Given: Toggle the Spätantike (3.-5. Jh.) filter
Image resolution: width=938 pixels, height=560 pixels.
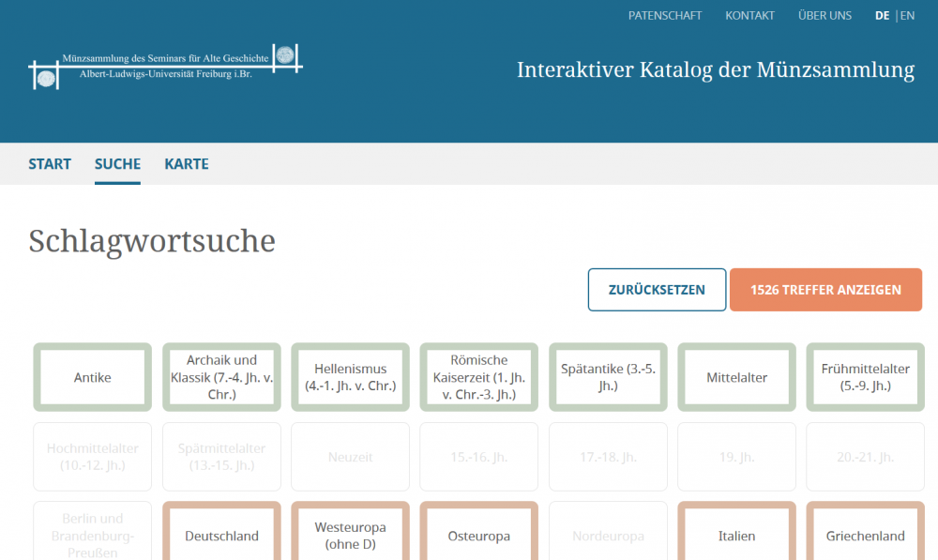Looking at the screenshot, I should [x=608, y=377].
